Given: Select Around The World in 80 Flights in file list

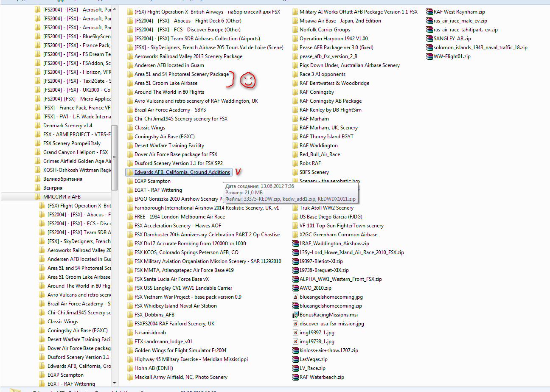Looking at the screenshot, I should (169, 92).
